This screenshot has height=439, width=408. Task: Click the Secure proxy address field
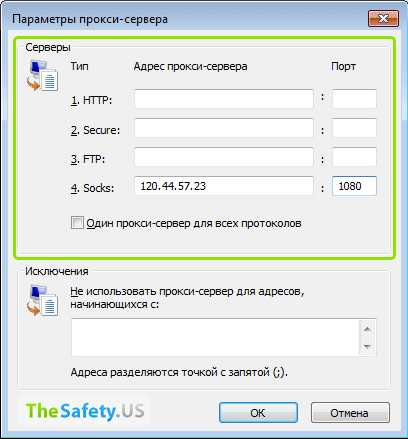tap(224, 128)
